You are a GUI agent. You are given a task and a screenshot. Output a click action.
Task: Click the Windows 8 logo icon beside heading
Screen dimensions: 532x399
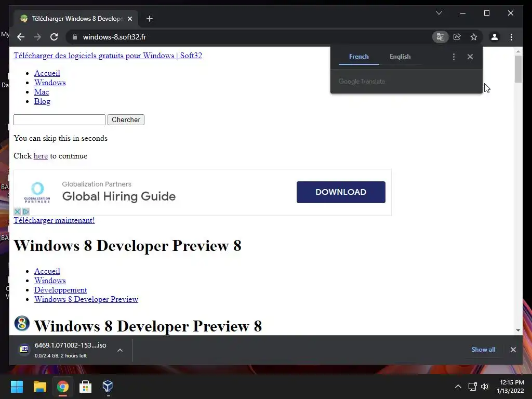pos(22,323)
